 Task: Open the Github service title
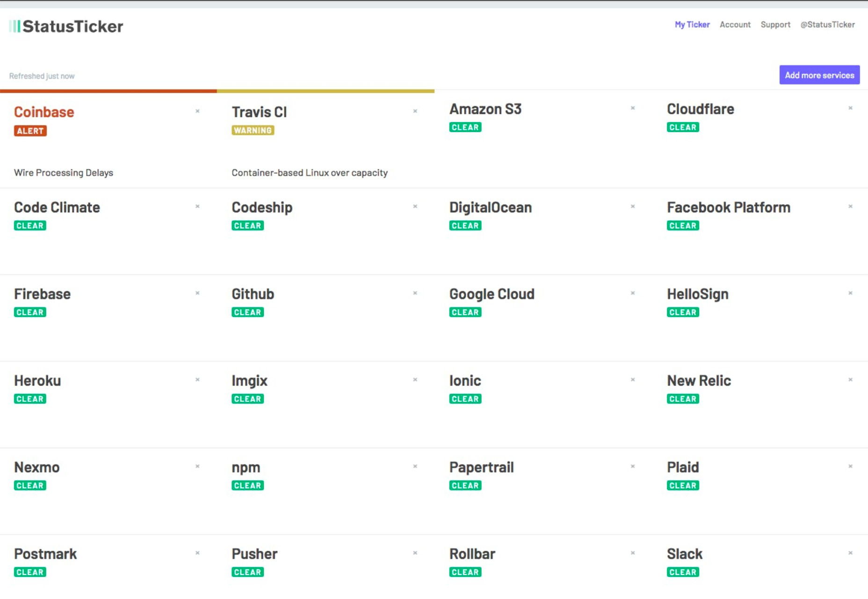click(253, 294)
